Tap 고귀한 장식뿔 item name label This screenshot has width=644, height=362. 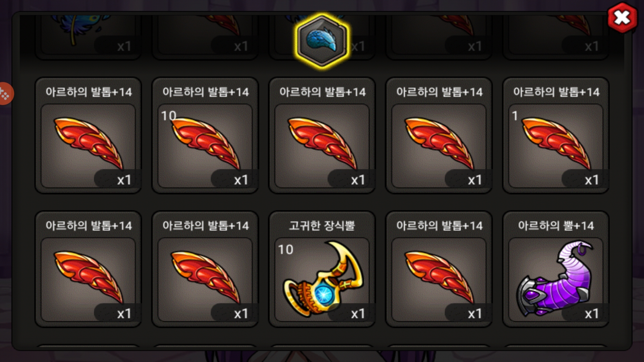point(322,226)
